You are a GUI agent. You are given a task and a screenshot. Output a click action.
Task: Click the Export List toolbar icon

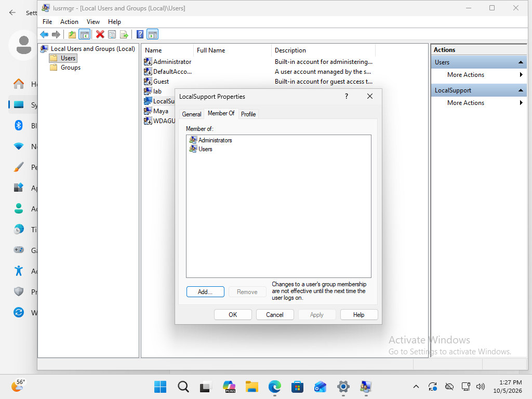(124, 34)
